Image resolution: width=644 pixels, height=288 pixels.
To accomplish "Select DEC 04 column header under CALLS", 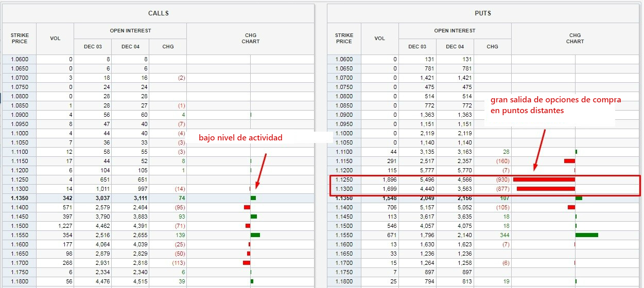I will pos(130,47).
